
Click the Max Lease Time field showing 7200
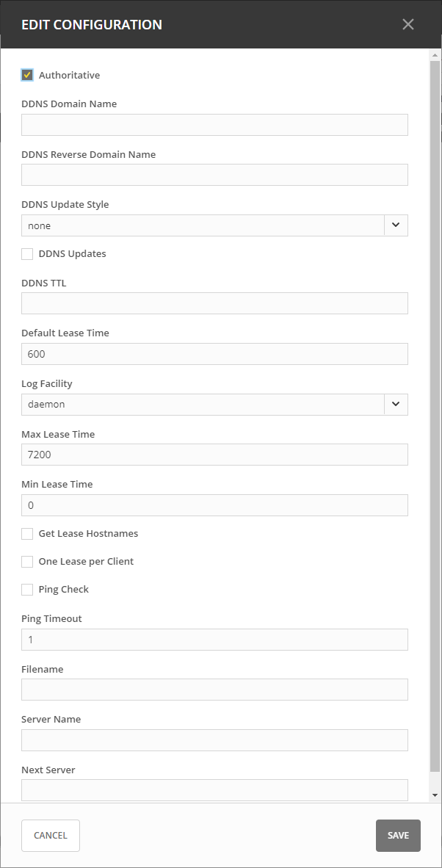click(x=214, y=455)
